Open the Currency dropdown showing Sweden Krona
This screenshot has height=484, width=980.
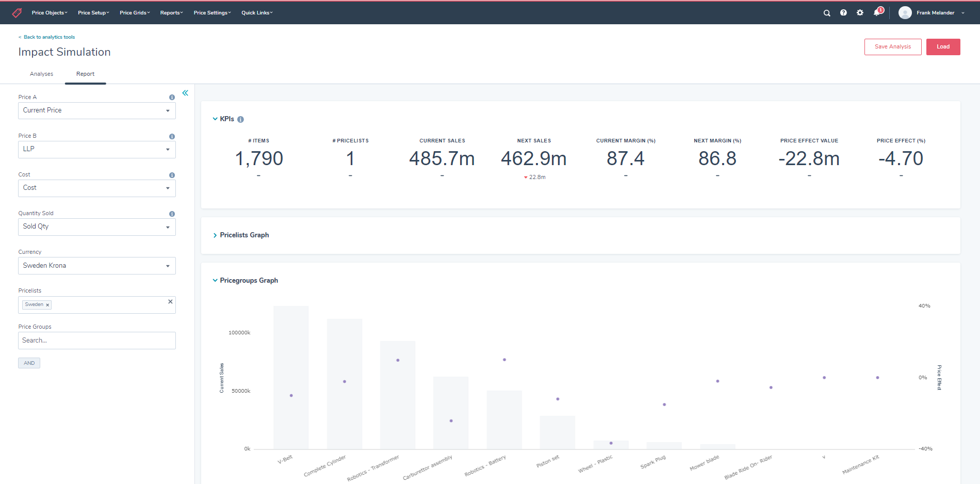(x=97, y=266)
